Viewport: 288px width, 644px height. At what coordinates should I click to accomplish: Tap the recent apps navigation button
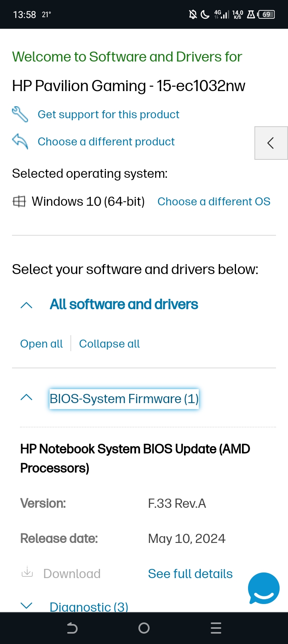[216, 628]
